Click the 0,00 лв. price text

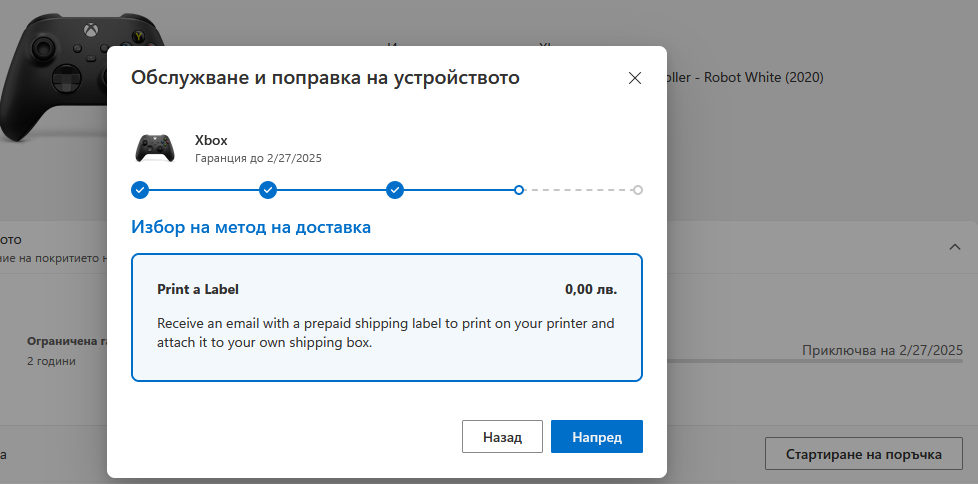click(591, 289)
